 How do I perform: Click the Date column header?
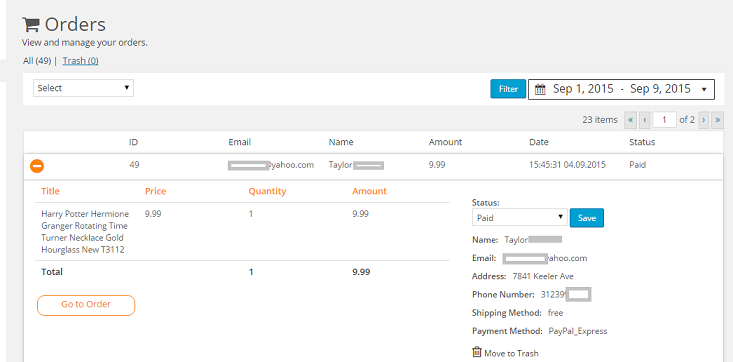point(539,142)
